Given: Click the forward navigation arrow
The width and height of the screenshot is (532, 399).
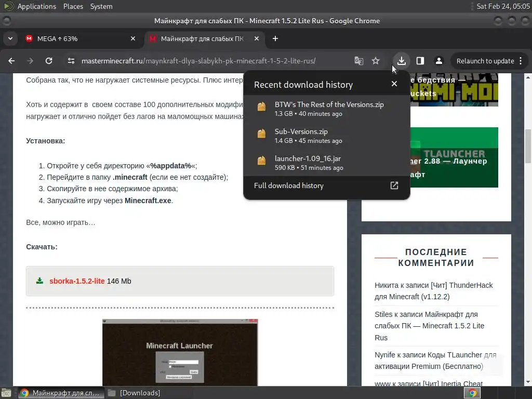Looking at the screenshot, I should pyautogui.click(x=30, y=61).
